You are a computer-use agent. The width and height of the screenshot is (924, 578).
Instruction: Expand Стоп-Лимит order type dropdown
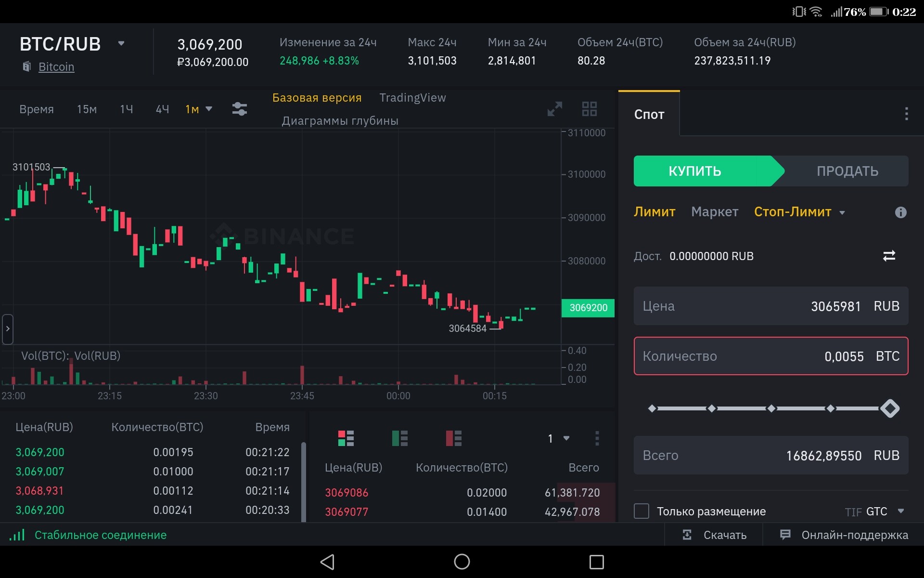[842, 212]
